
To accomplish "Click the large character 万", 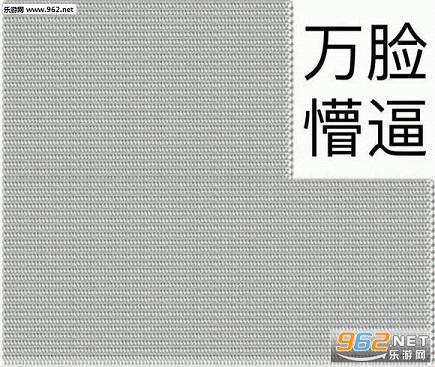I will (x=333, y=53).
